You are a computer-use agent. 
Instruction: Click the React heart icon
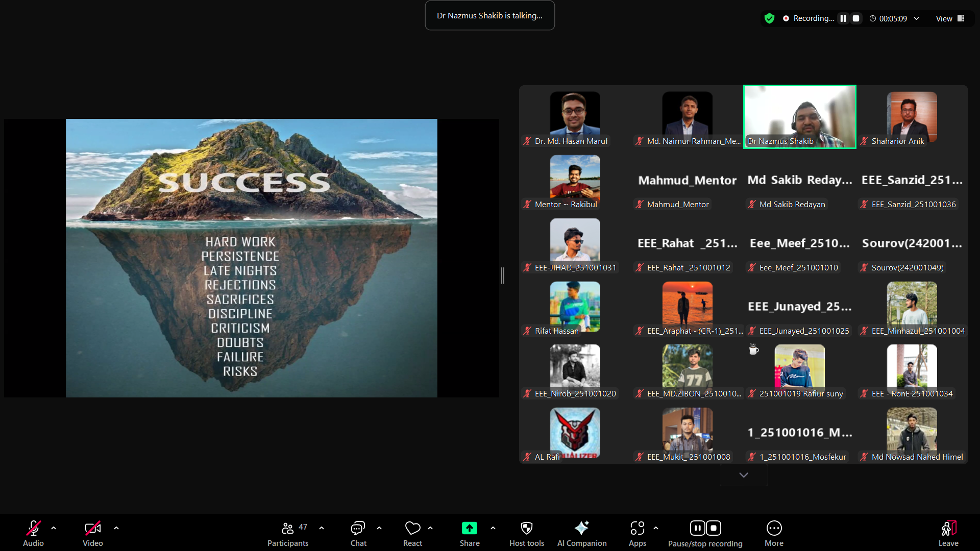pyautogui.click(x=412, y=528)
